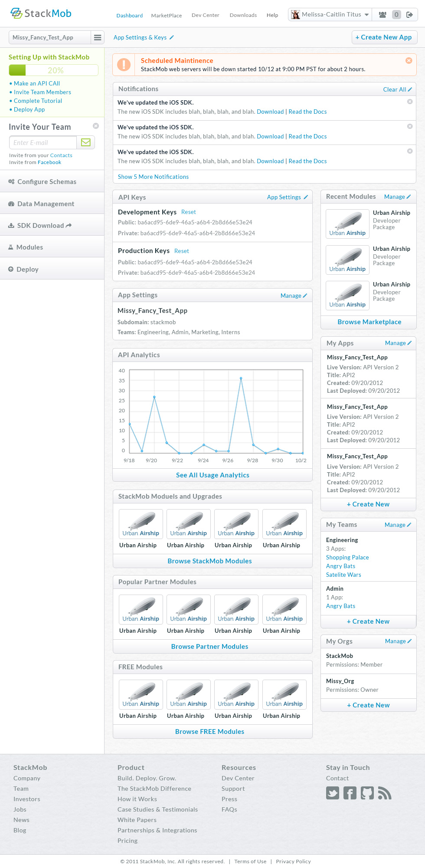Click the GitHub icon in footer
The image size is (425, 868).
pos(367,793)
